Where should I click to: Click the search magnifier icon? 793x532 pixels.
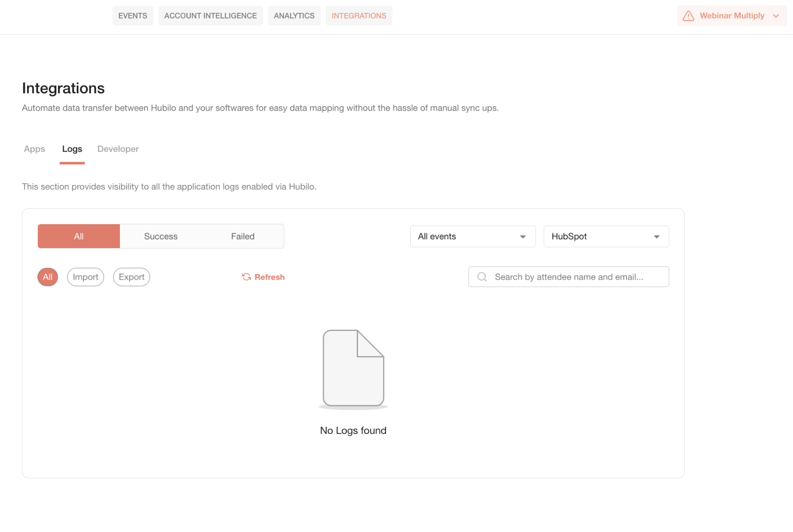[482, 277]
